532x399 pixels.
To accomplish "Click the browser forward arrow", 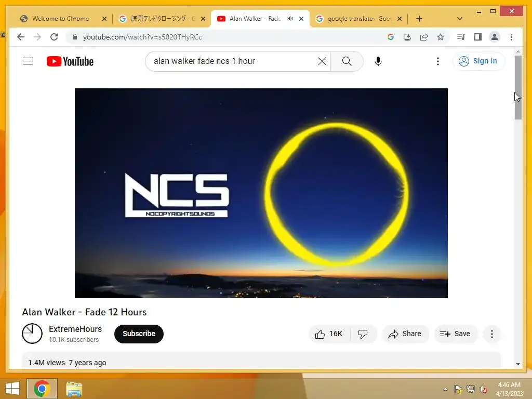I will [x=37, y=37].
